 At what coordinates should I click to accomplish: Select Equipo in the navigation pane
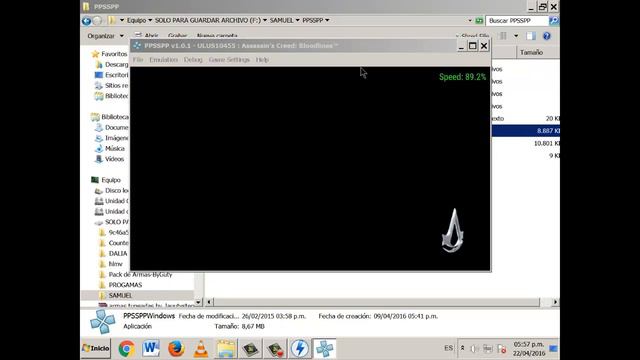point(106,180)
